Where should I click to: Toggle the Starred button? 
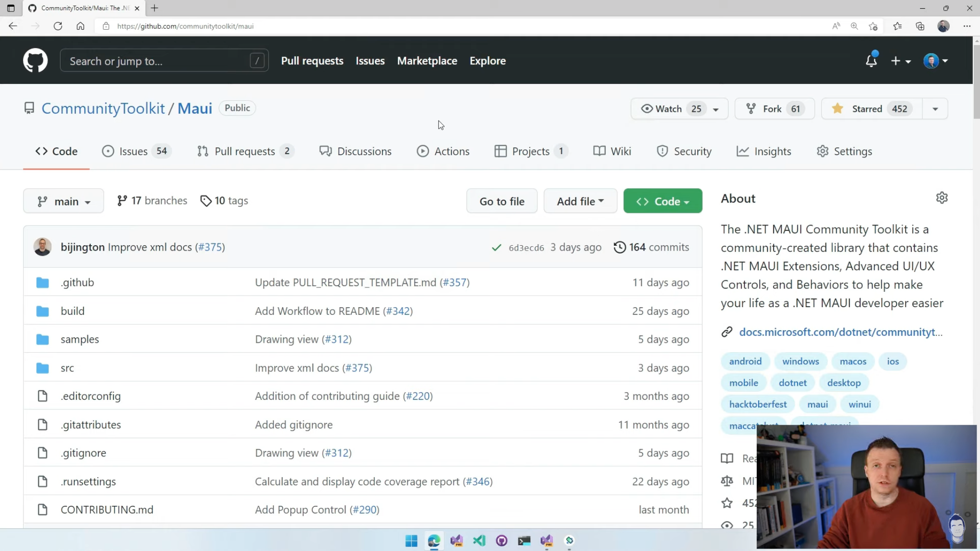pos(872,109)
